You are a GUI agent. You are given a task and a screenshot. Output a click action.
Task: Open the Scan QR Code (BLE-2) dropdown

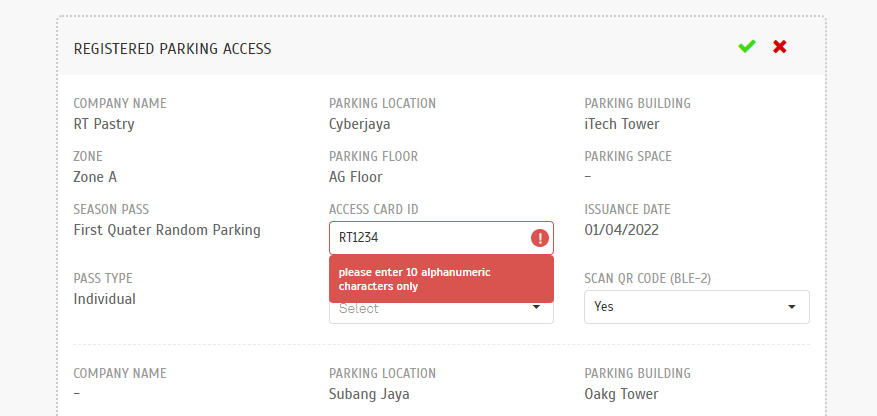[697, 306]
